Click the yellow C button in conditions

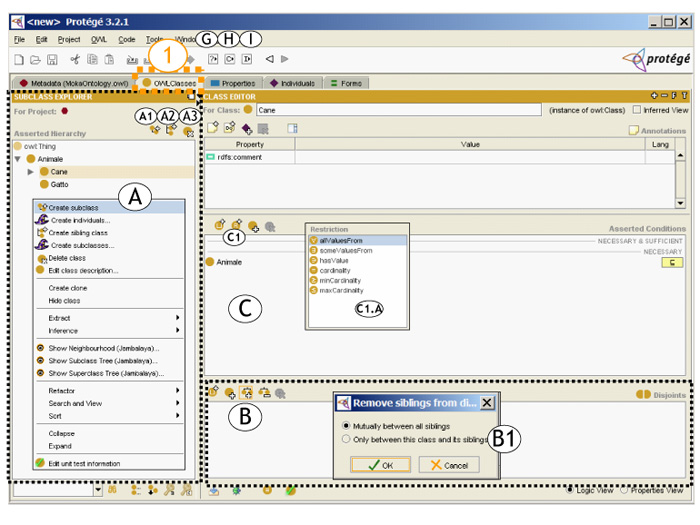672,262
